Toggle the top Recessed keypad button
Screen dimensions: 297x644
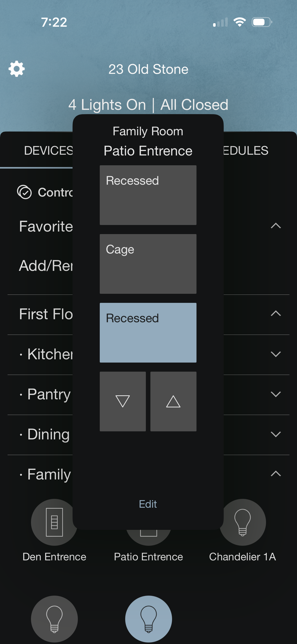148,195
